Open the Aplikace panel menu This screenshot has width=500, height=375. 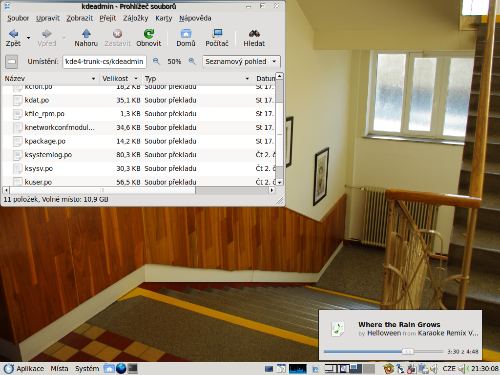[30, 368]
